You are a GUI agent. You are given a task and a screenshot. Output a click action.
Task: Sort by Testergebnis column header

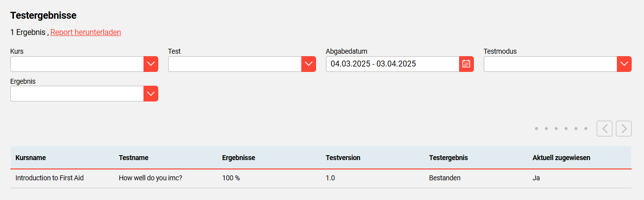point(448,158)
